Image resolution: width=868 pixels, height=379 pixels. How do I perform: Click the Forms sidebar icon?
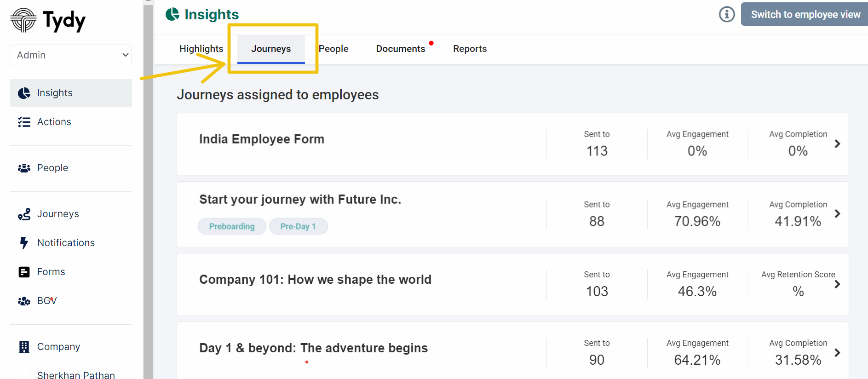(24, 272)
